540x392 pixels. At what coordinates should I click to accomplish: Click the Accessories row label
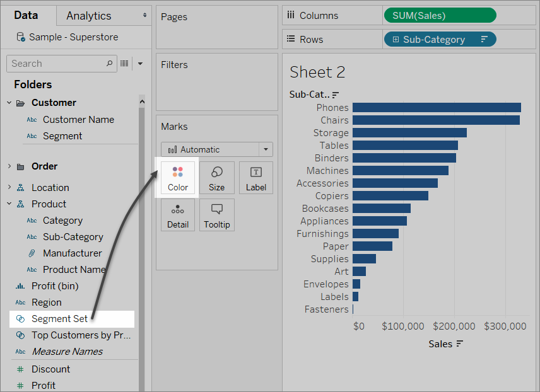(322, 183)
